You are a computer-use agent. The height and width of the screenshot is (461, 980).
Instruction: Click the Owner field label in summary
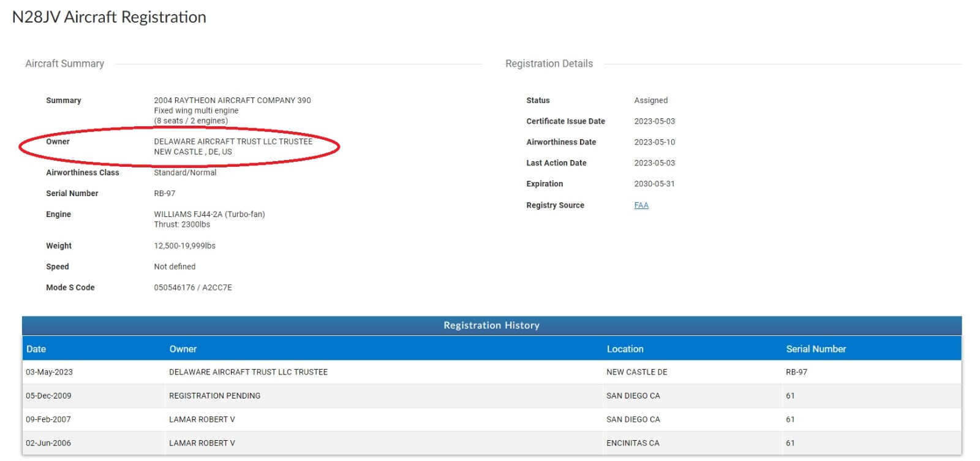click(x=58, y=142)
